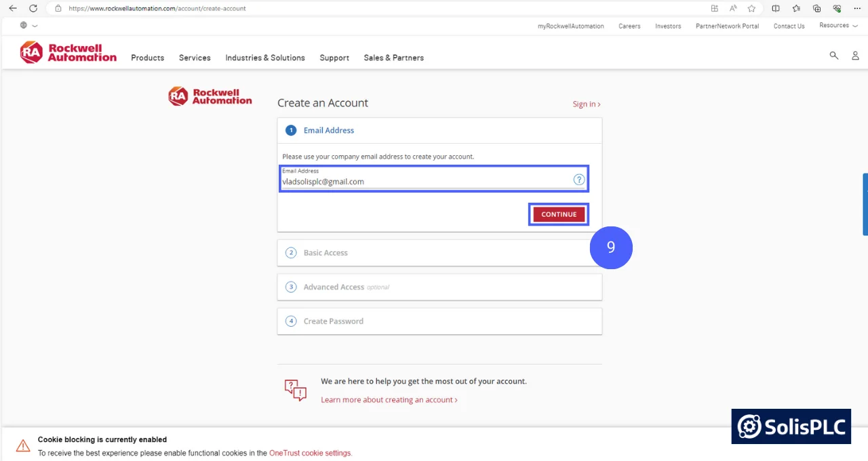Expand the Email Address step header

(439, 130)
